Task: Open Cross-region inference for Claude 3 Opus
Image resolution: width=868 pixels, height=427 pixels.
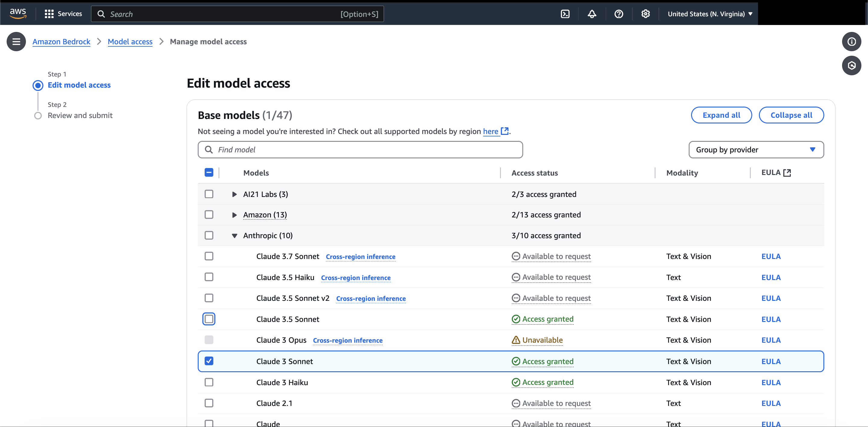Action: [x=348, y=341]
